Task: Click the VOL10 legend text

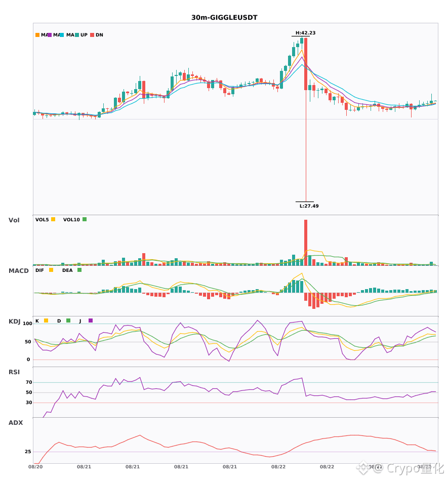Action: tap(71, 220)
